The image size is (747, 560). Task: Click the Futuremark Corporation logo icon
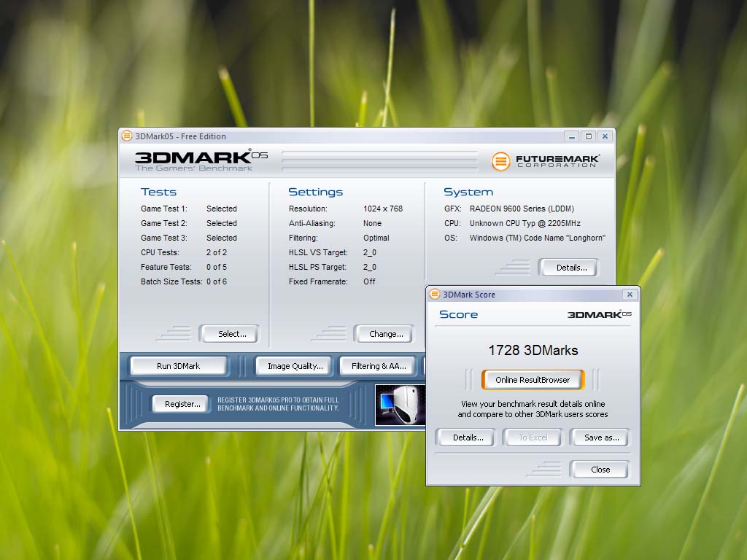tap(500, 161)
